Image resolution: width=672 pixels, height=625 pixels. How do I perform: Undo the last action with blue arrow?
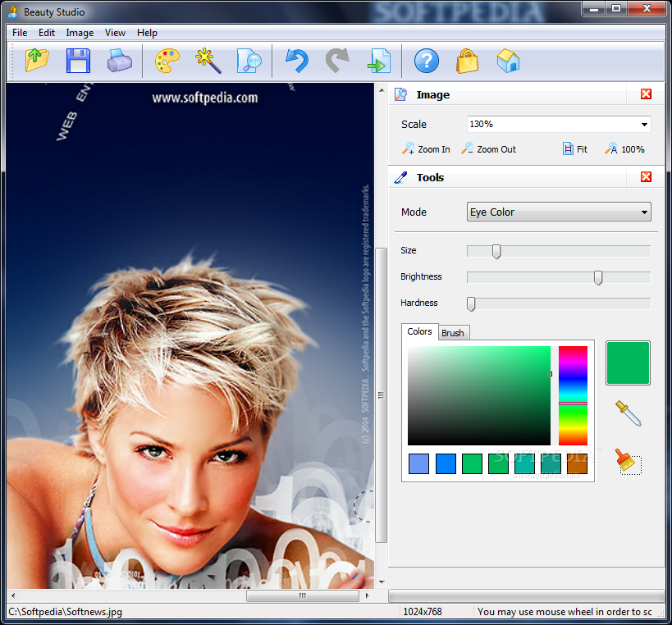click(297, 61)
